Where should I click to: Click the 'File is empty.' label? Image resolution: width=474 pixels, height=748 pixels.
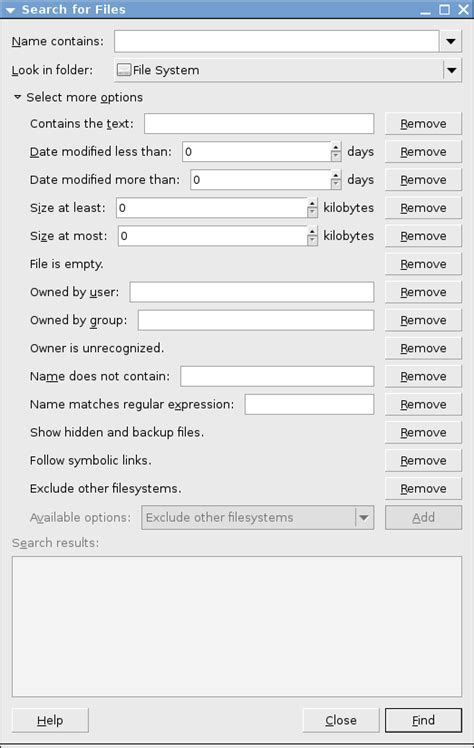point(66,264)
